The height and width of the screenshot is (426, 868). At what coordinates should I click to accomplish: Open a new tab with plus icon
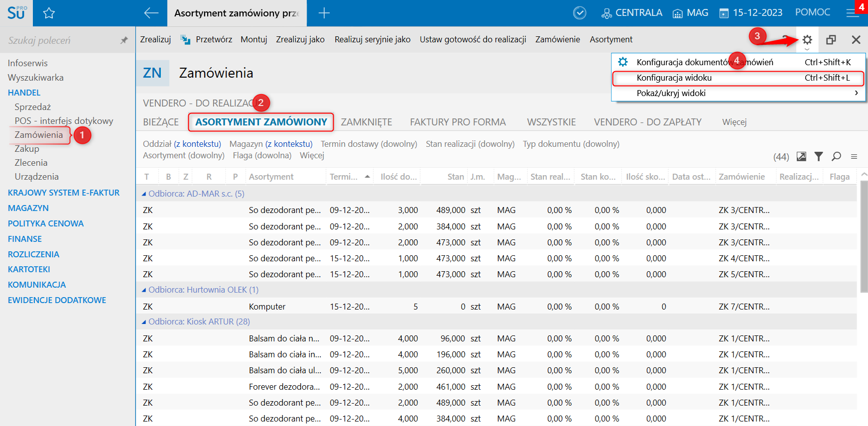(324, 13)
